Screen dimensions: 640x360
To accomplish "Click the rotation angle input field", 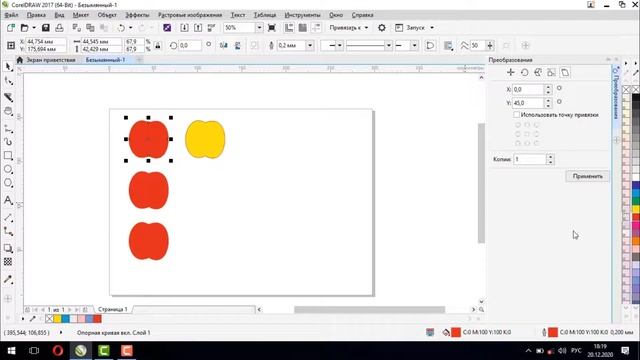I will click(190, 45).
